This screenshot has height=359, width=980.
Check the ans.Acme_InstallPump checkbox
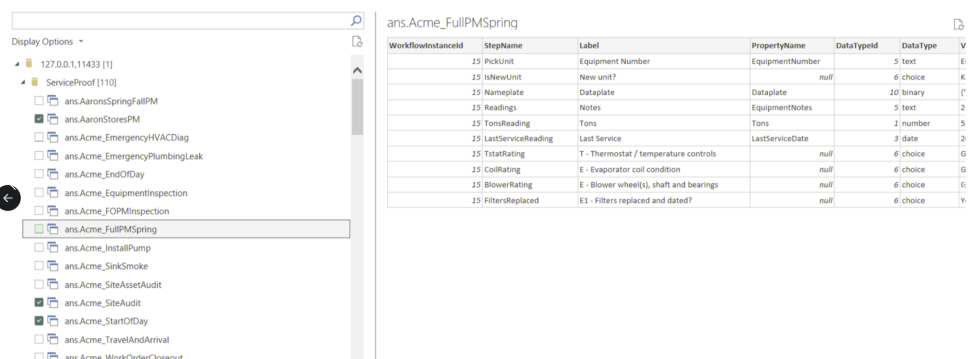(39, 247)
